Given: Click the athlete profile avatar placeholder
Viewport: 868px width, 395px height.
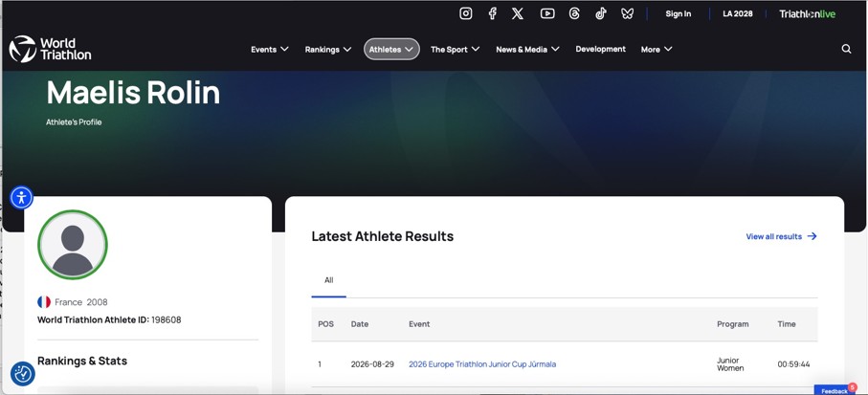Looking at the screenshot, I should tap(73, 245).
